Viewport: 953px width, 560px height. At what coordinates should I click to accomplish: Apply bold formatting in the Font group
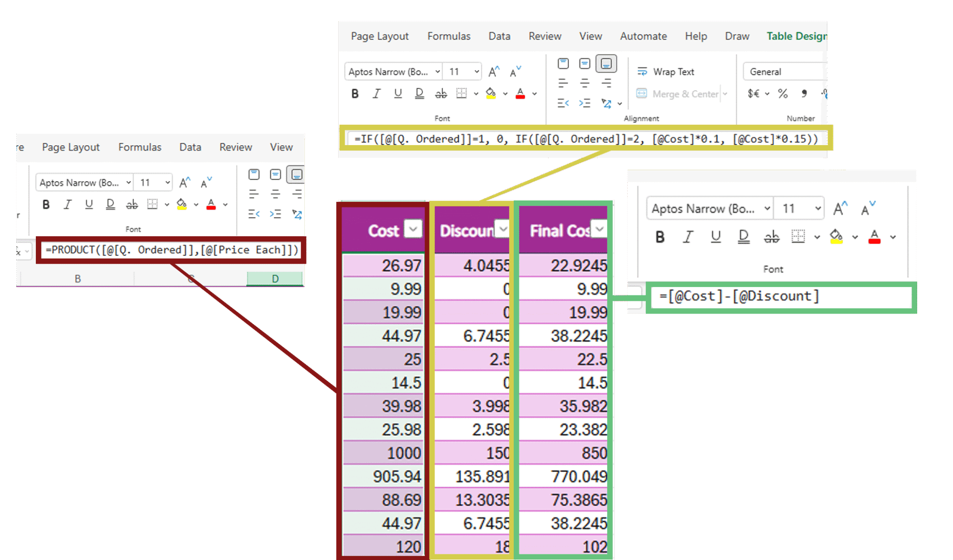355,93
